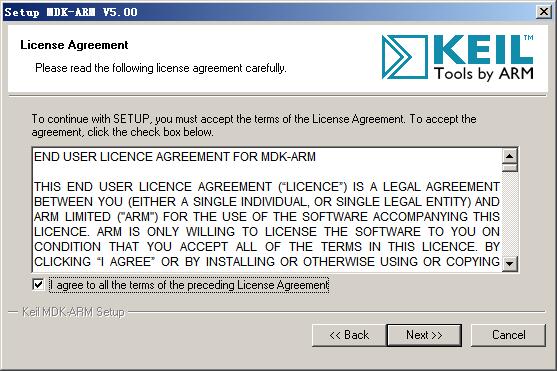
Task: Go back using << Back button
Action: tap(349, 335)
